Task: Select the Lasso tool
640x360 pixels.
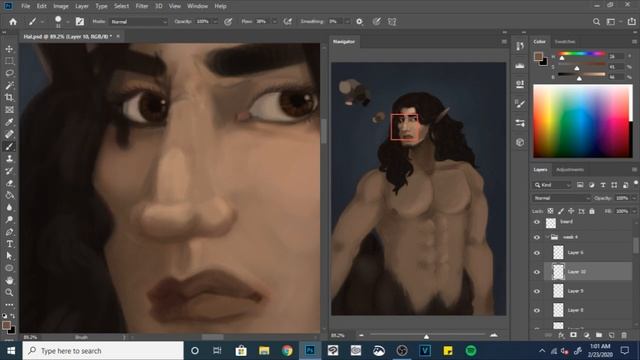Action: tap(9, 73)
